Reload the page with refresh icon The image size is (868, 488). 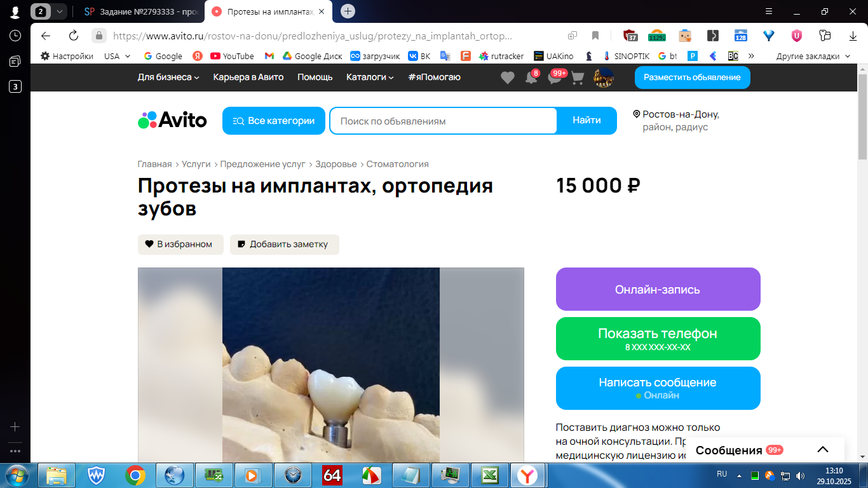click(74, 36)
